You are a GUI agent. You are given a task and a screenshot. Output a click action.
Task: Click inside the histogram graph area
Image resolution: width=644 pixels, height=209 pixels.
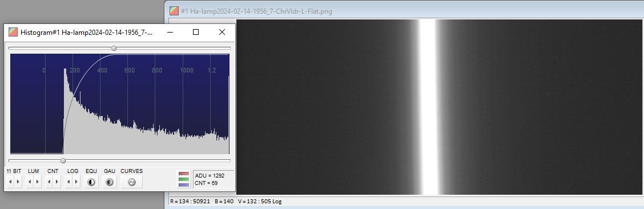(119, 104)
